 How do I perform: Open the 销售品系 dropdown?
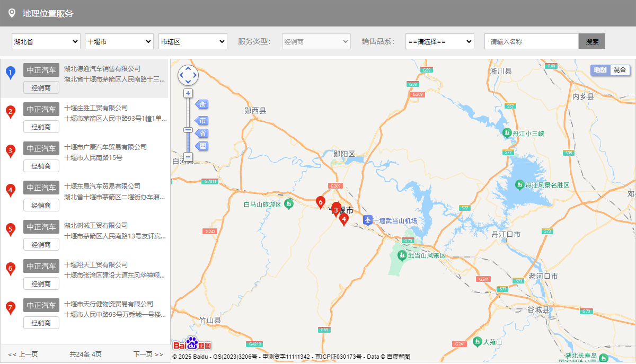click(440, 41)
